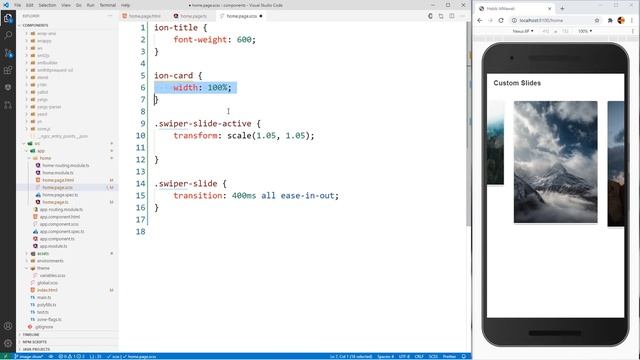The image size is (640, 360).
Task: Open home-routing.module.ts in explorer
Action: point(65,165)
